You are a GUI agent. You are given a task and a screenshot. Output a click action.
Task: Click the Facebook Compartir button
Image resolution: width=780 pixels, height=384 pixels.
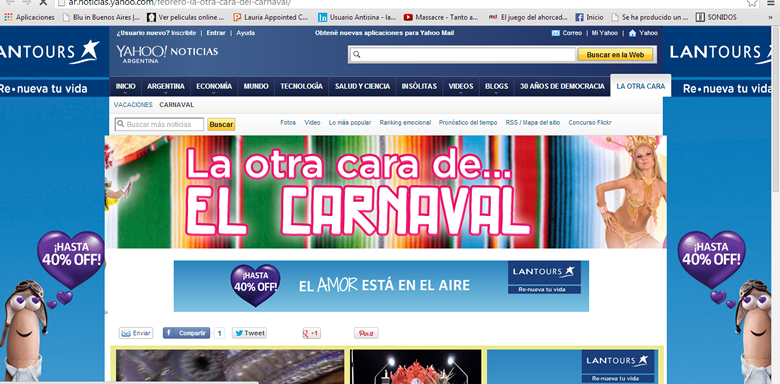[x=187, y=333]
